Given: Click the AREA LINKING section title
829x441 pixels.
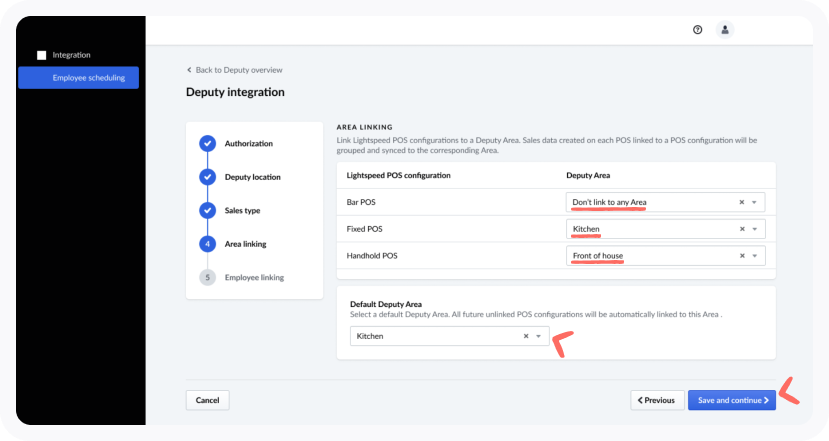Looking at the screenshot, I should pyautogui.click(x=364, y=127).
